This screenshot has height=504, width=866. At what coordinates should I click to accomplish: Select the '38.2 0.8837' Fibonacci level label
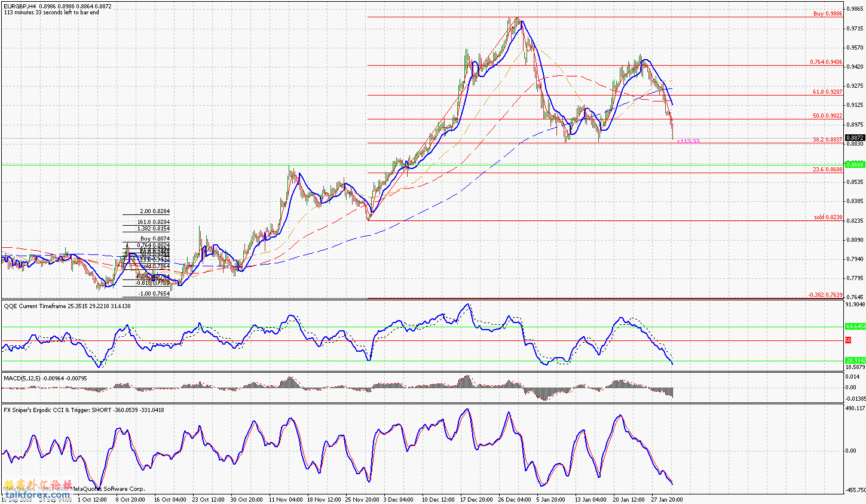click(x=827, y=140)
